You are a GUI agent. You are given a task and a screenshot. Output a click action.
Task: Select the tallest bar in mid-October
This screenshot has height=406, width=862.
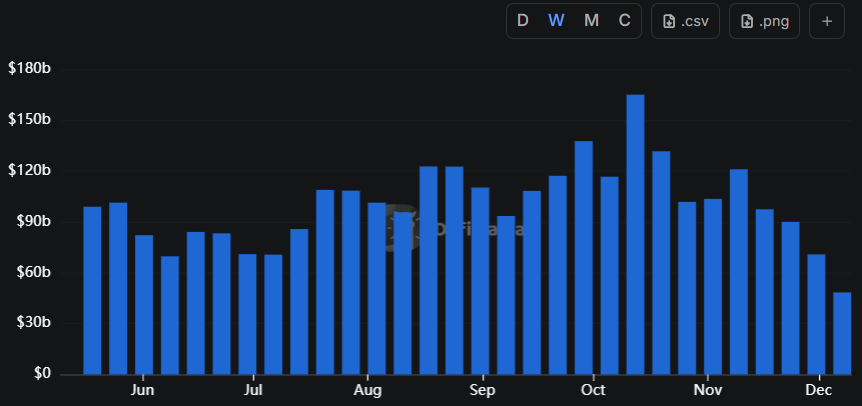(635, 235)
